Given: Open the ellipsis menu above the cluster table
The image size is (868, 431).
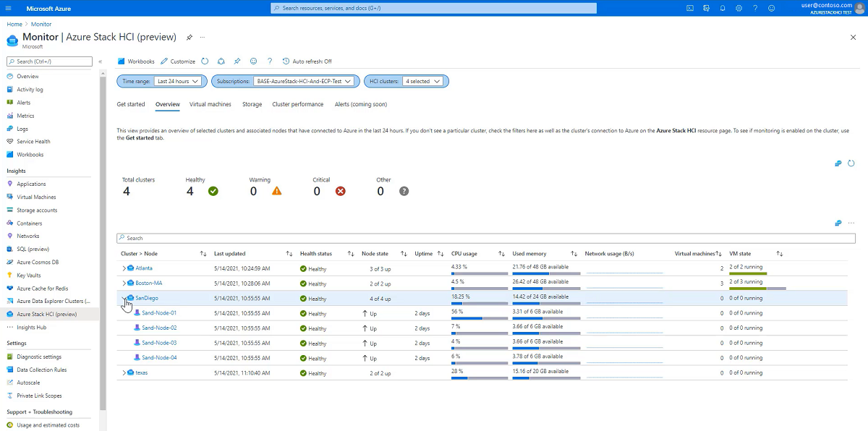Looking at the screenshot, I should coord(851,223).
